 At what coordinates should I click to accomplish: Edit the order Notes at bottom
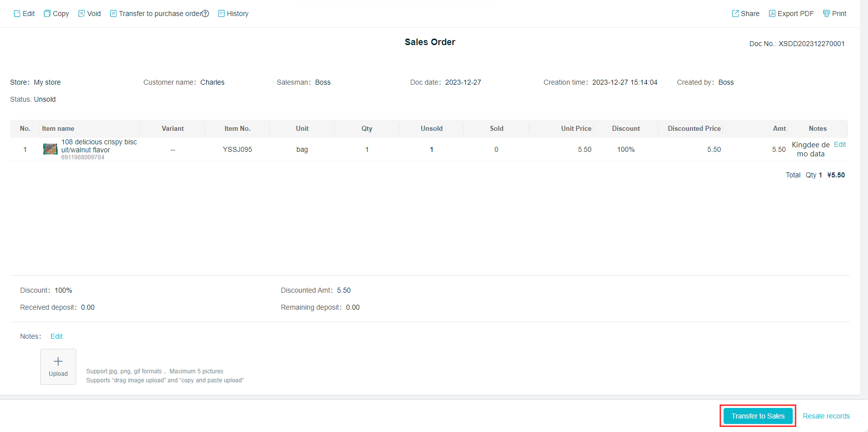(56, 336)
